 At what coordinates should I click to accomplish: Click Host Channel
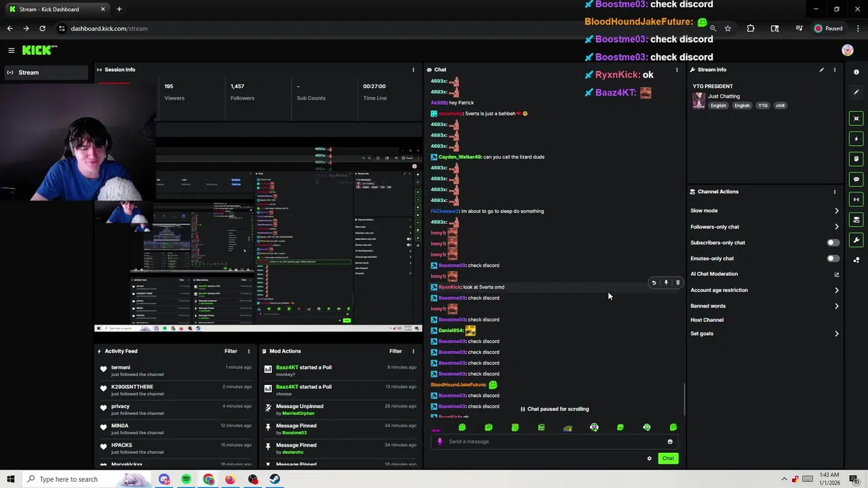click(707, 320)
